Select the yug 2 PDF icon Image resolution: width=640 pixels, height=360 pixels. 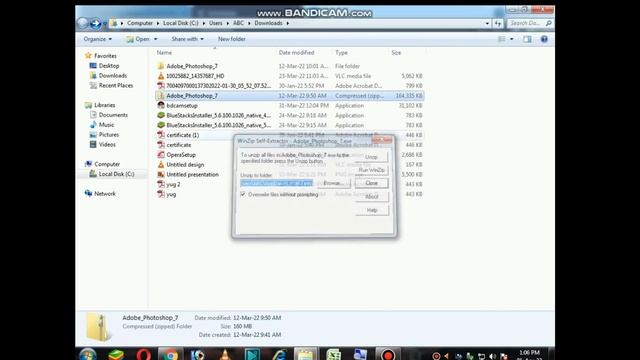pyautogui.click(x=161, y=184)
